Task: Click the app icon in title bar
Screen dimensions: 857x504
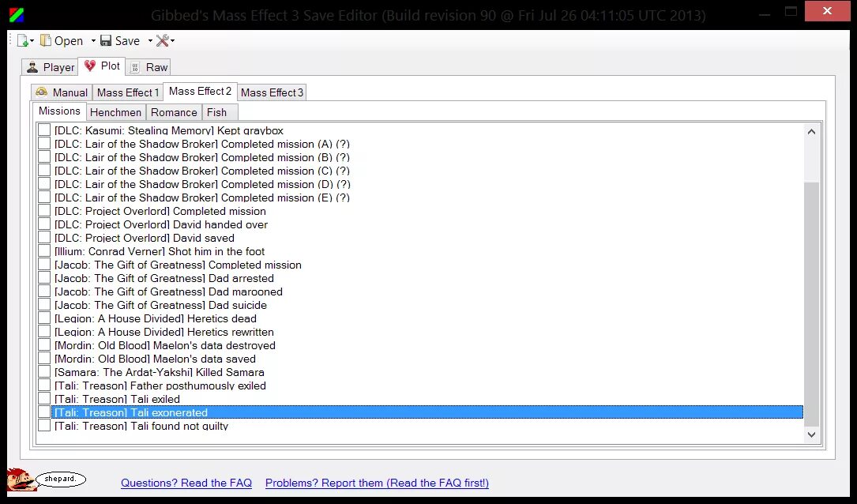Action: (17, 15)
